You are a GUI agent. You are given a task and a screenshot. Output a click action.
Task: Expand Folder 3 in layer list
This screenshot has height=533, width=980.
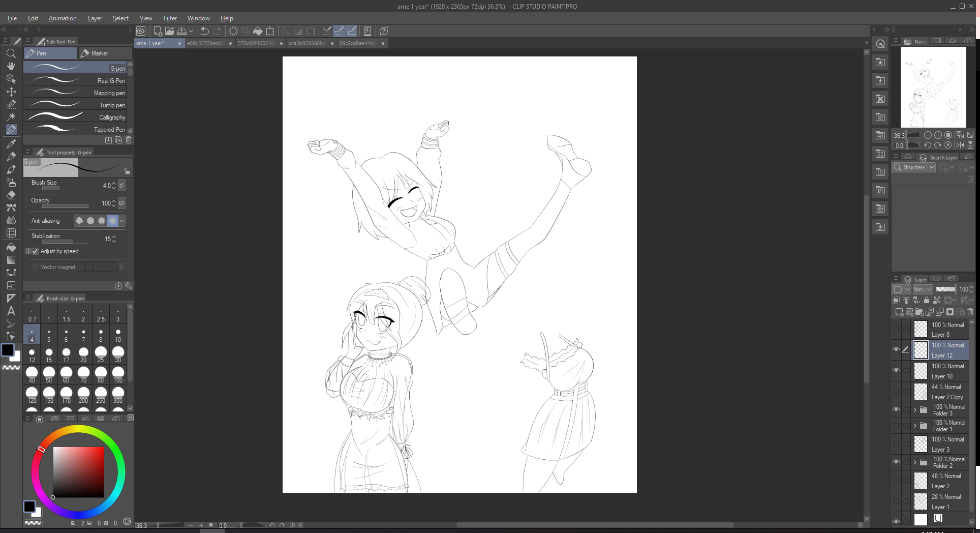[x=915, y=410]
